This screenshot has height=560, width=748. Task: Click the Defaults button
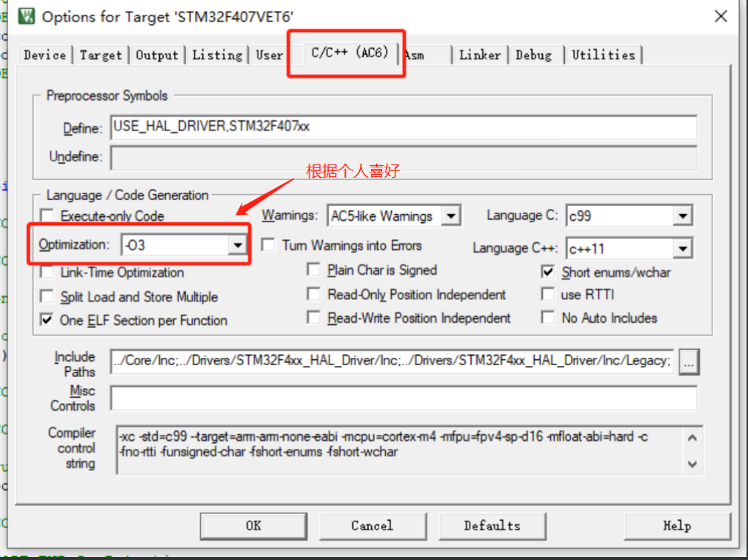492,526
